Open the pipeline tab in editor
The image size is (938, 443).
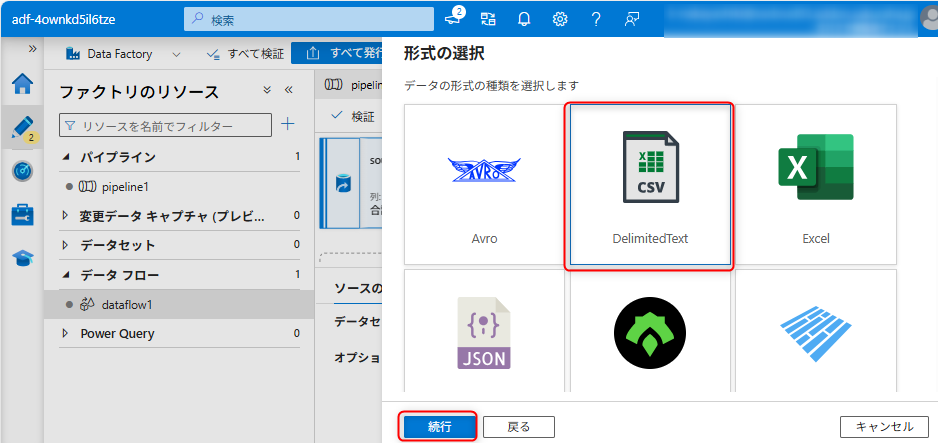pyautogui.click(x=352, y=85)
